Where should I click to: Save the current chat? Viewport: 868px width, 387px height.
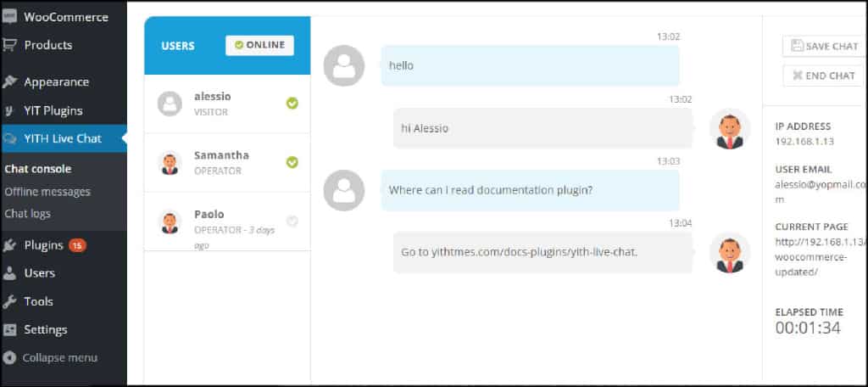click(x=823, y=46)
